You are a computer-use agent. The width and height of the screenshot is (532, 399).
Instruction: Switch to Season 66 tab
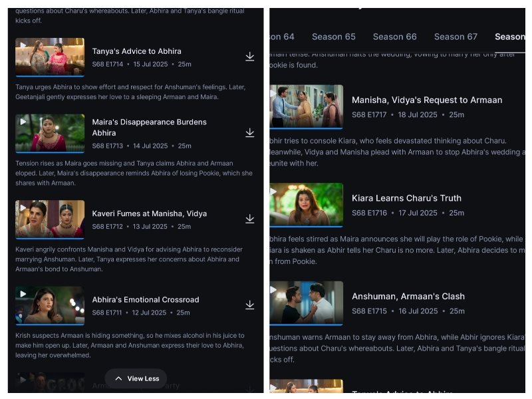click(395, 37)
